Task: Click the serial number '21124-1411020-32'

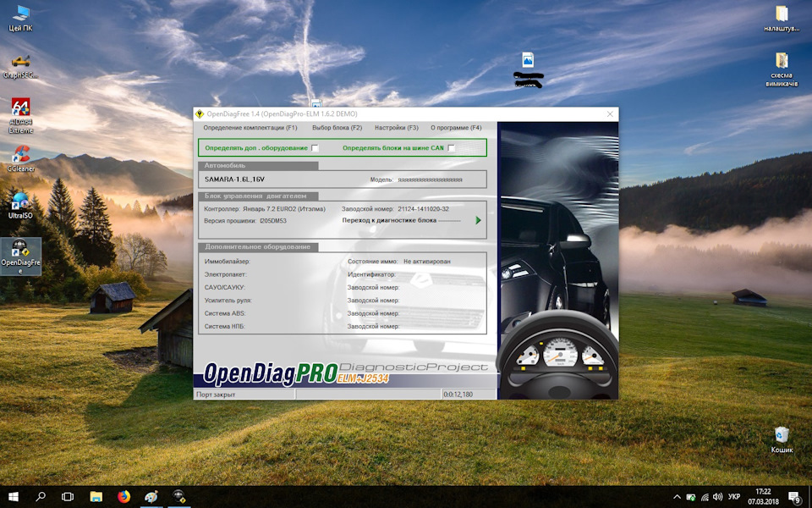Action: point(423,209)
